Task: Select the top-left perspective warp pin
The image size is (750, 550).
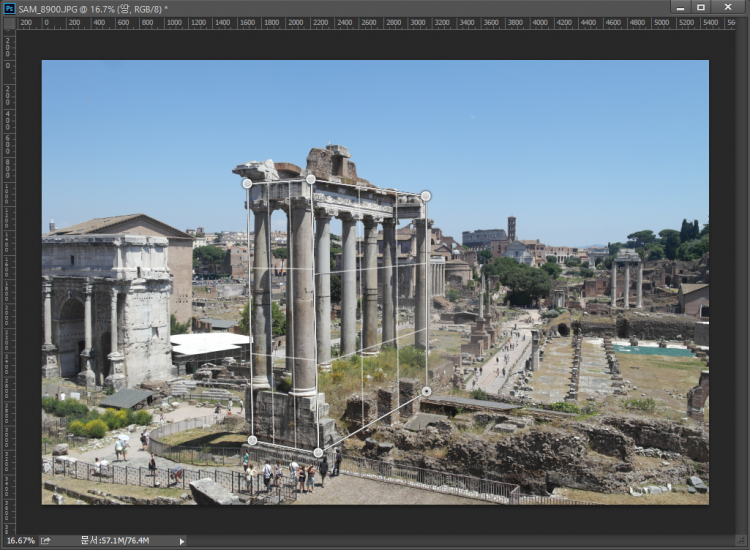Action: pyautogui.click(x=247, y=184)
